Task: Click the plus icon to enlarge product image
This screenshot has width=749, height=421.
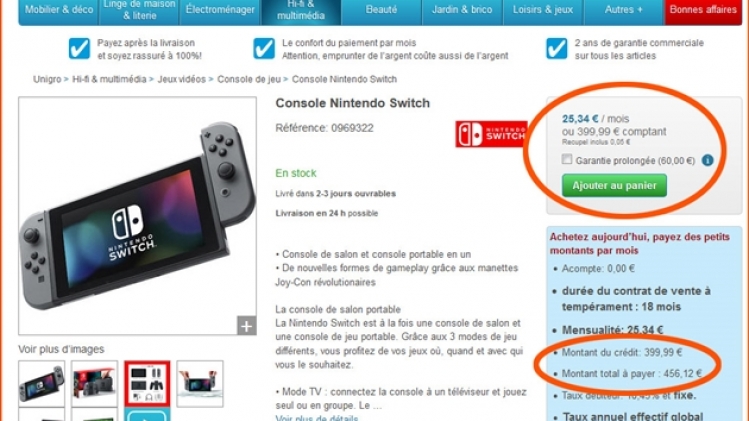Action: [246, 326]
